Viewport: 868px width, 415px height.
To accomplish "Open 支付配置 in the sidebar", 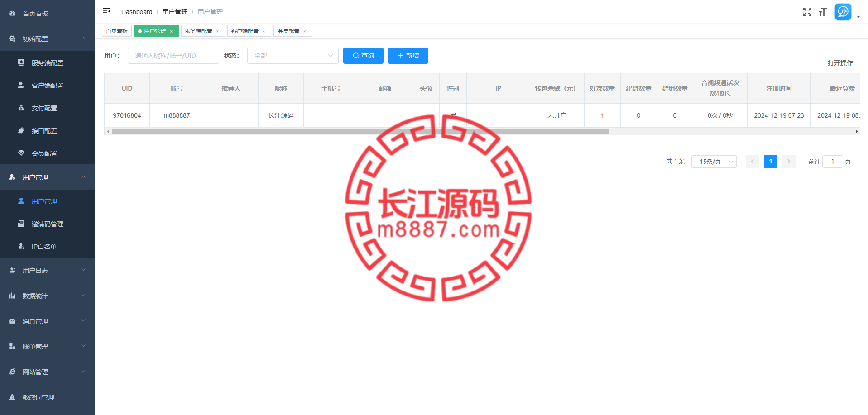I will tap(48, 108).
